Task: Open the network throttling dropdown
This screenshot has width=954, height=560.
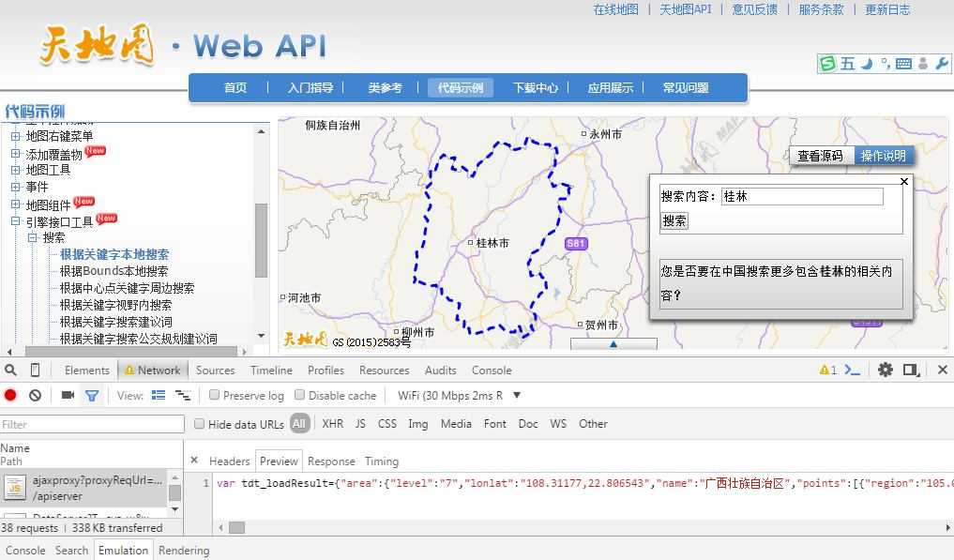Action: [460, 396]
